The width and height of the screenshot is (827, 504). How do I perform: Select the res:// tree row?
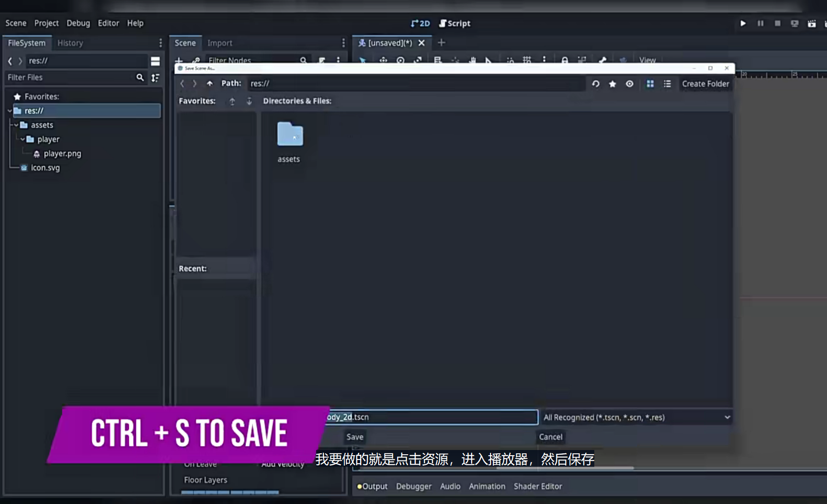click(87, 111)
